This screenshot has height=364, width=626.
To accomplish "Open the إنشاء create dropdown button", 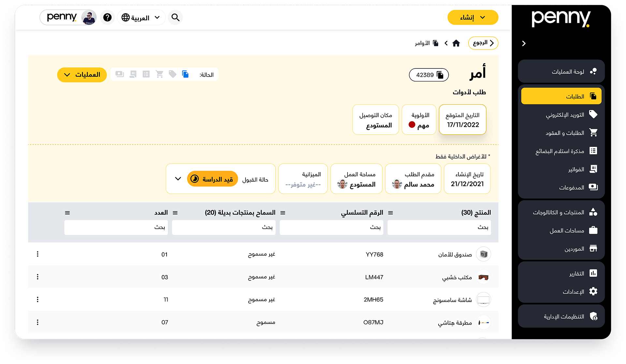I will [473, 17].
